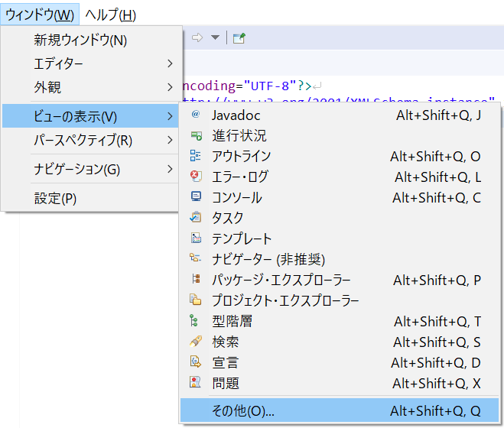Viewport: 504px width, 428px height.
Task: Open the ヘルプ(H) menu
Action: click(x=111, y=15)
